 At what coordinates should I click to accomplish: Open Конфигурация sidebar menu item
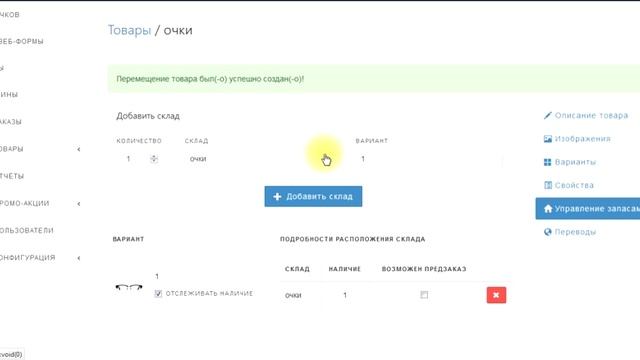[x=27, y=258]
